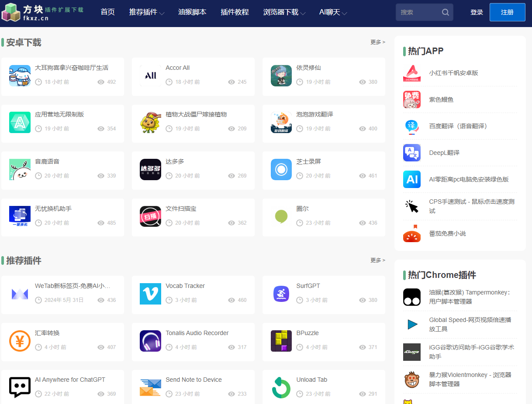The image size is (532, 404).
Task: Expand the 浏览器下载 dropdown menu
Action: pos(284,12)
